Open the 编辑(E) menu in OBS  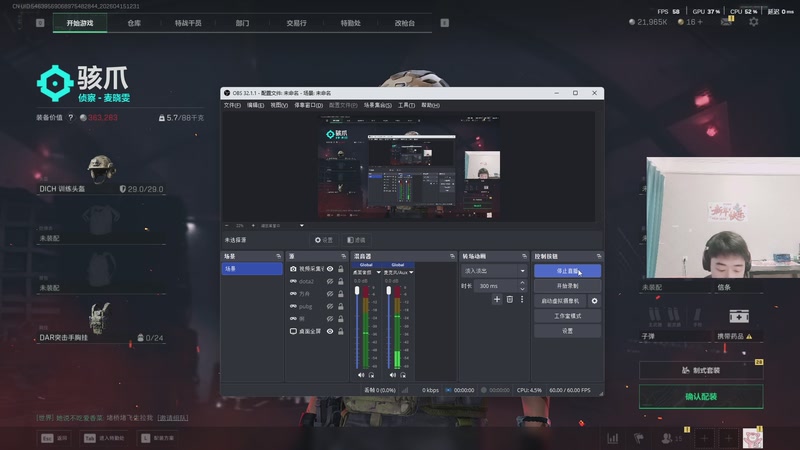(256, 105)
